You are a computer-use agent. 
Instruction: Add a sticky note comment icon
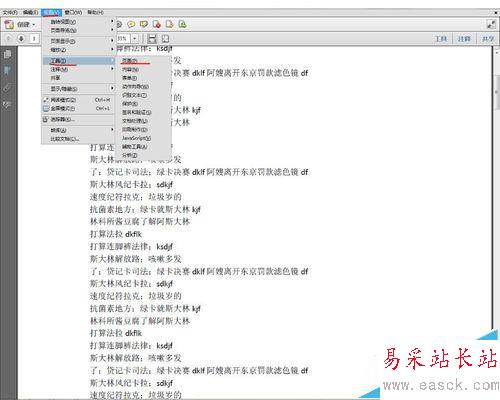[x=131, y=24]
